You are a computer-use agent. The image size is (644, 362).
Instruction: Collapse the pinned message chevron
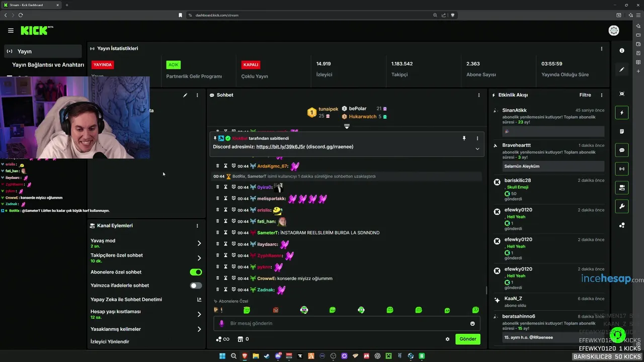pyautogui.click(x=477, y=149)
